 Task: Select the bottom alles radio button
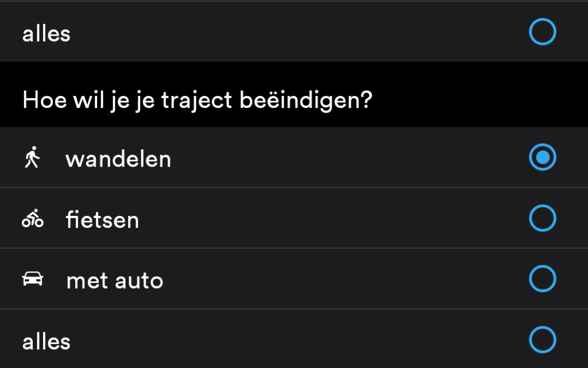542,339
